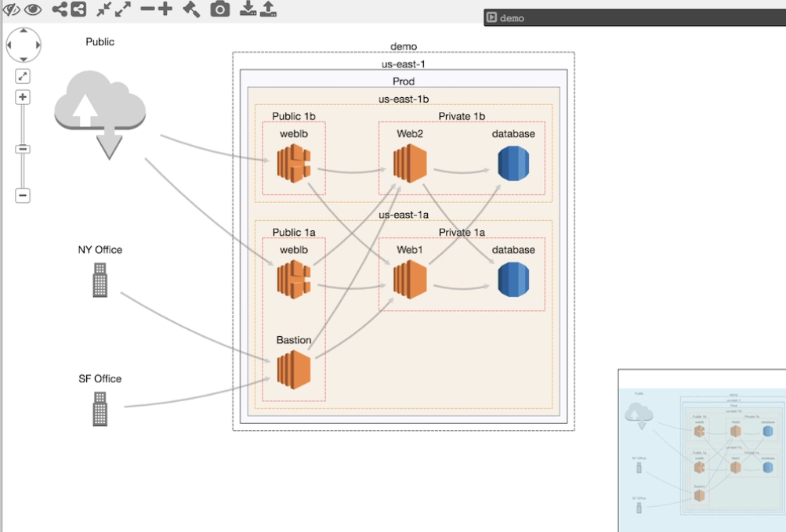
Task: Select the Bastion instance node
Action: pos(294,370)
